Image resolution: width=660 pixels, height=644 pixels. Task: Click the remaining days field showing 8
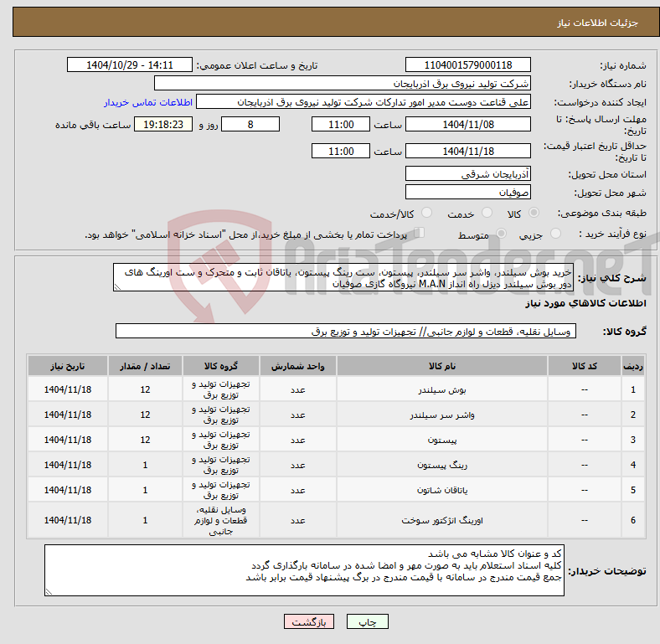point(250,125)
